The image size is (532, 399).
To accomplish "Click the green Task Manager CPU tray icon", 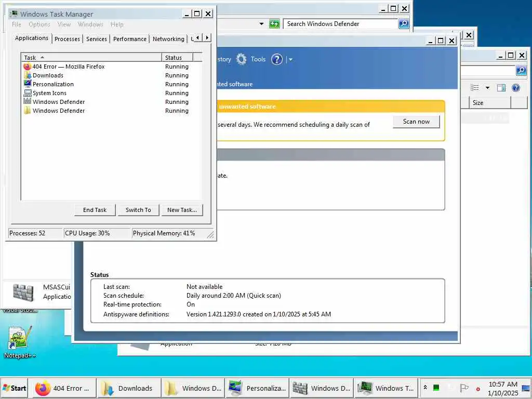I will coord(436,388).
